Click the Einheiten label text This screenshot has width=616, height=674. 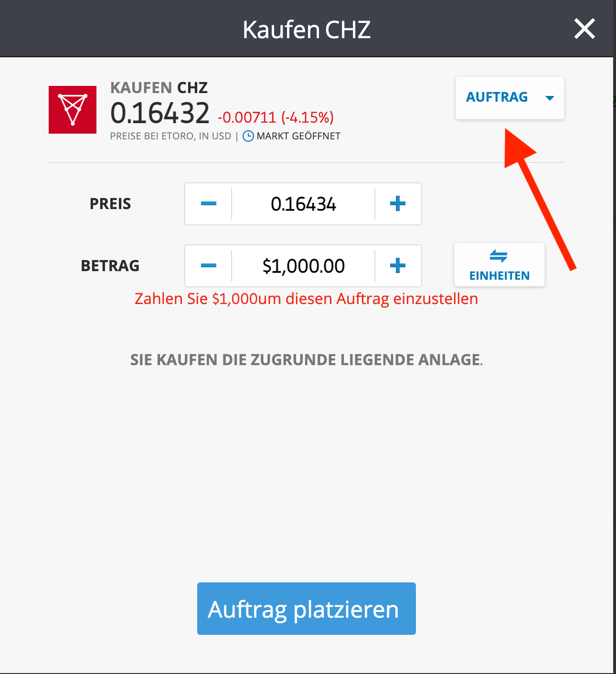499,276
